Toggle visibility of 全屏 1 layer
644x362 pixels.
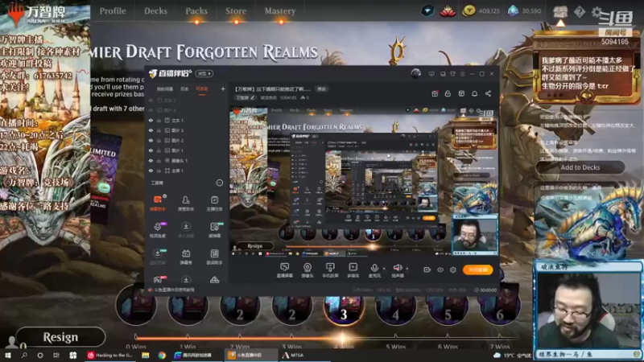151,171
